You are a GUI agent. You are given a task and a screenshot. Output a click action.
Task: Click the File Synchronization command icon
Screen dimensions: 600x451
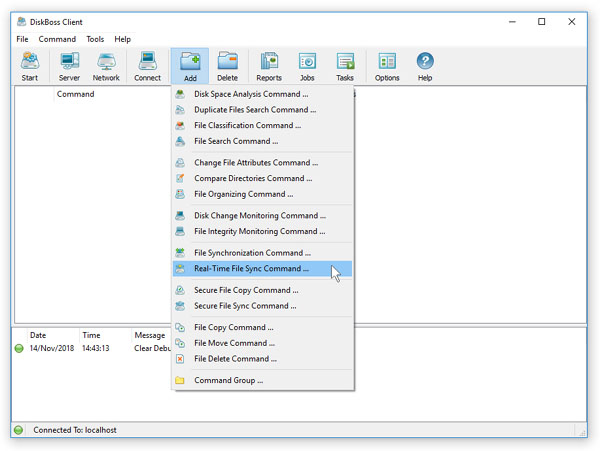(180, 252)
